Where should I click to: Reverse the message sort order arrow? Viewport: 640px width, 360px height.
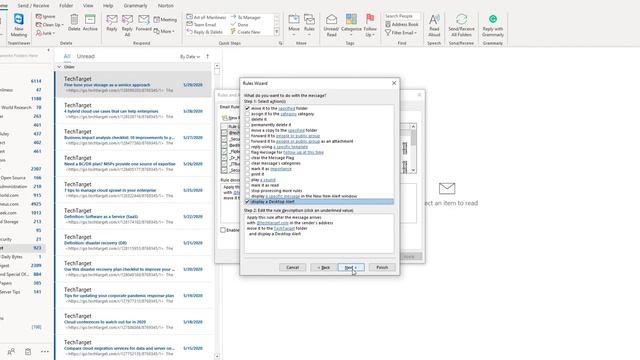(x=207, y=56)
